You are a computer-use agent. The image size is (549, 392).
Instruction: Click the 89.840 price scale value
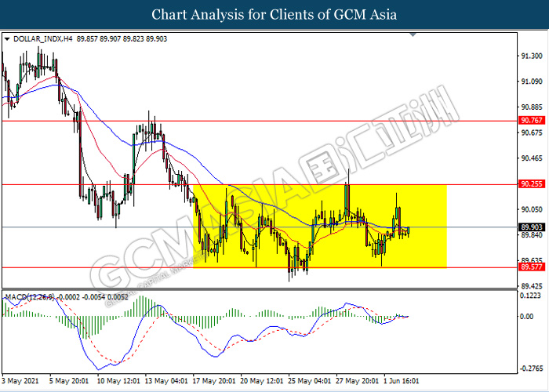532,235
